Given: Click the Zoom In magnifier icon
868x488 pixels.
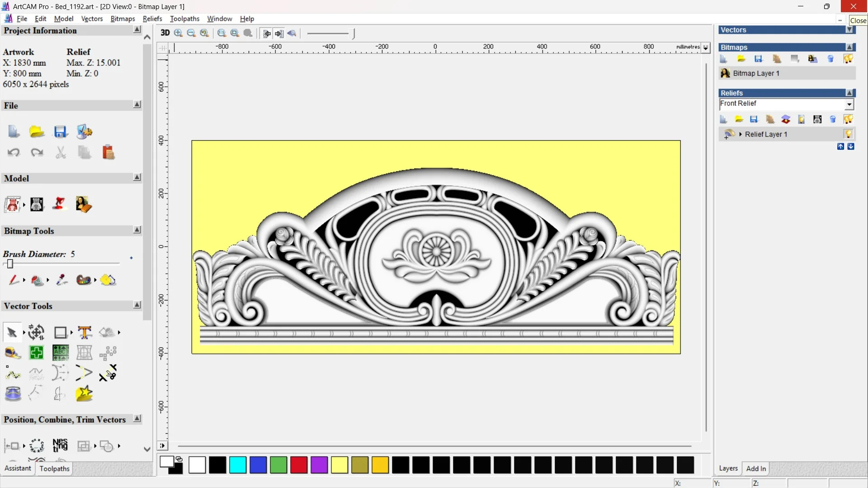Looking at the screenshot, I should [x=178, y=33].
